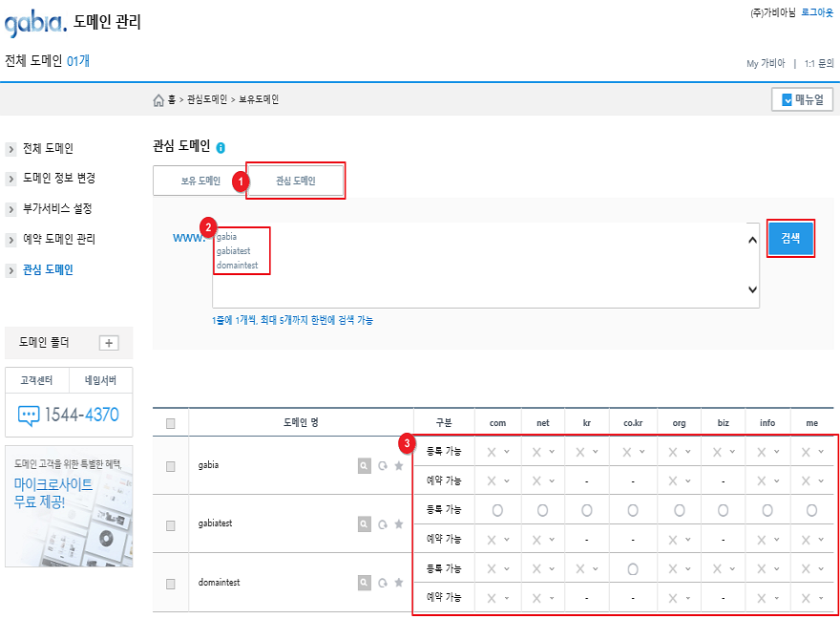Check the gabiatest row checkbox

coord(170,525)
